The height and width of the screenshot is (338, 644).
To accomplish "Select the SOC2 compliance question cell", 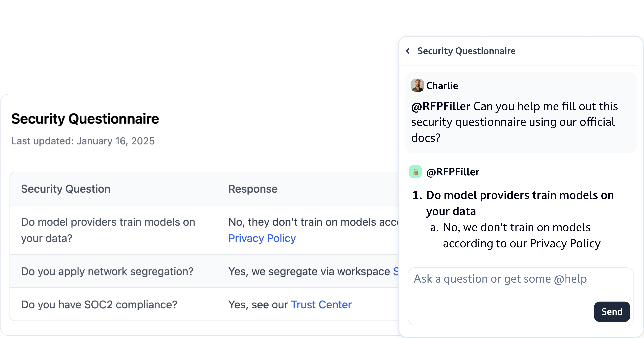I will pos(99,304).
